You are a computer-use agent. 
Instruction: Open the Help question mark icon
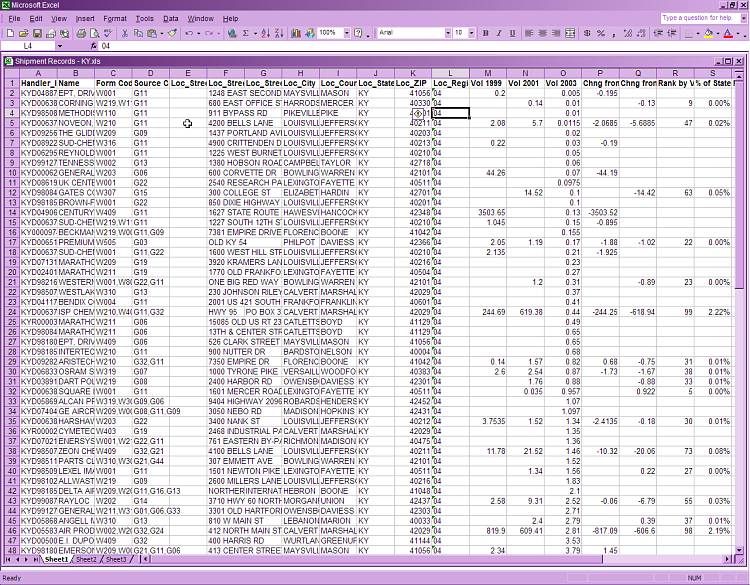[358, 33]
